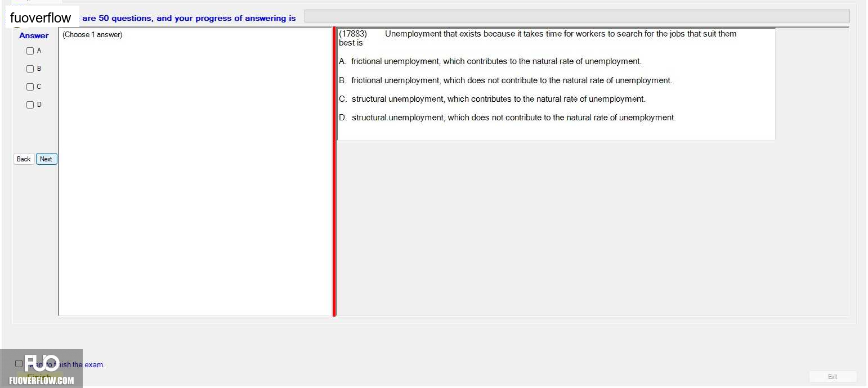Click option B frictional does not contribute text
The height and width of the screenshot is (388, 868).
pyautogui.click(x=505, y=80)
